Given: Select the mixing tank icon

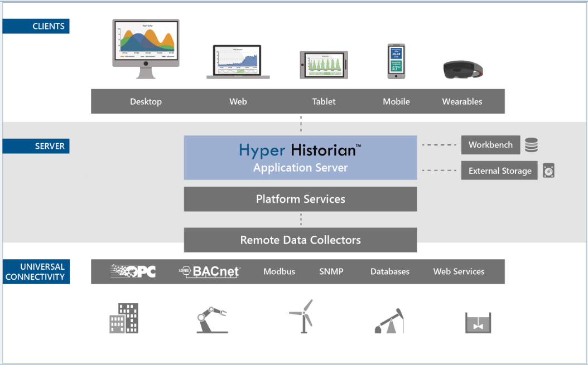Looking at the screenshot, I should click(x=478, y=323).
